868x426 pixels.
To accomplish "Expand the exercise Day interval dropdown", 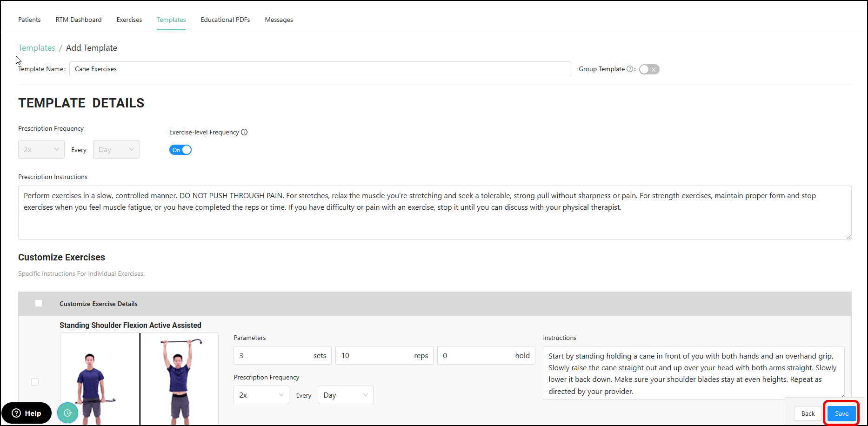I will click(x=345, y=395).
